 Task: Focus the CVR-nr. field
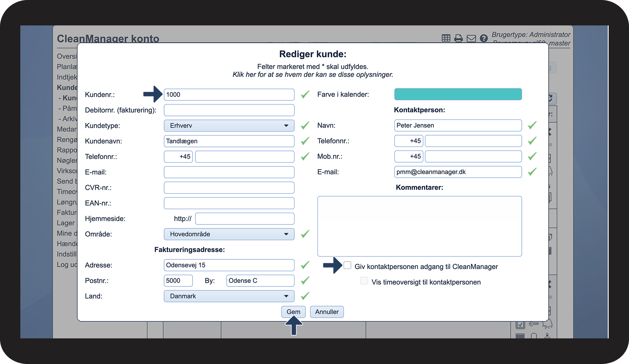[x=229, y=188]
